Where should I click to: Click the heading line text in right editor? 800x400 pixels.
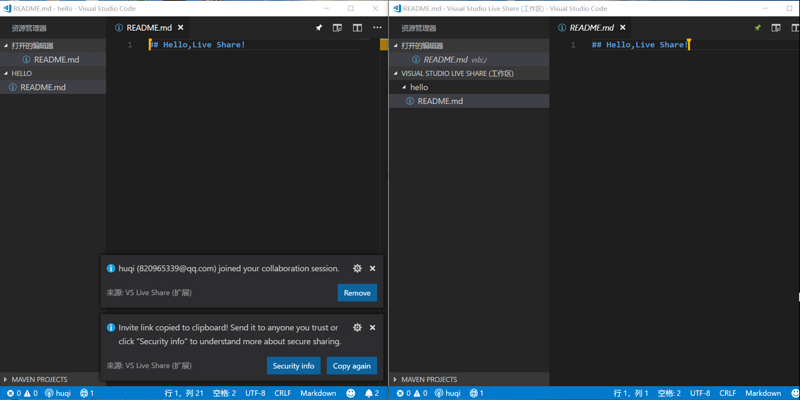click(x=640, y=45)
